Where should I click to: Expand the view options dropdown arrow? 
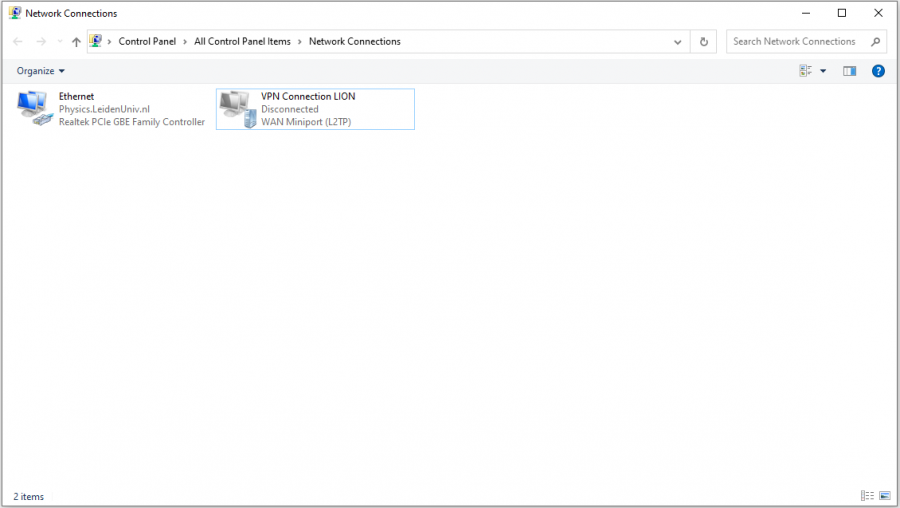pyautogui.click(x=823, y=71)
